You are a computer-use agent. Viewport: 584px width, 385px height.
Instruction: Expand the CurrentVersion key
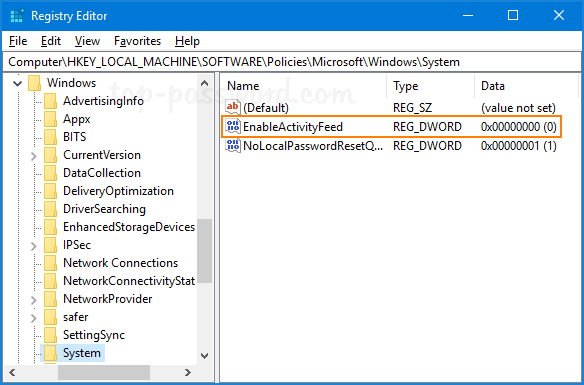(x=34, y=156)
